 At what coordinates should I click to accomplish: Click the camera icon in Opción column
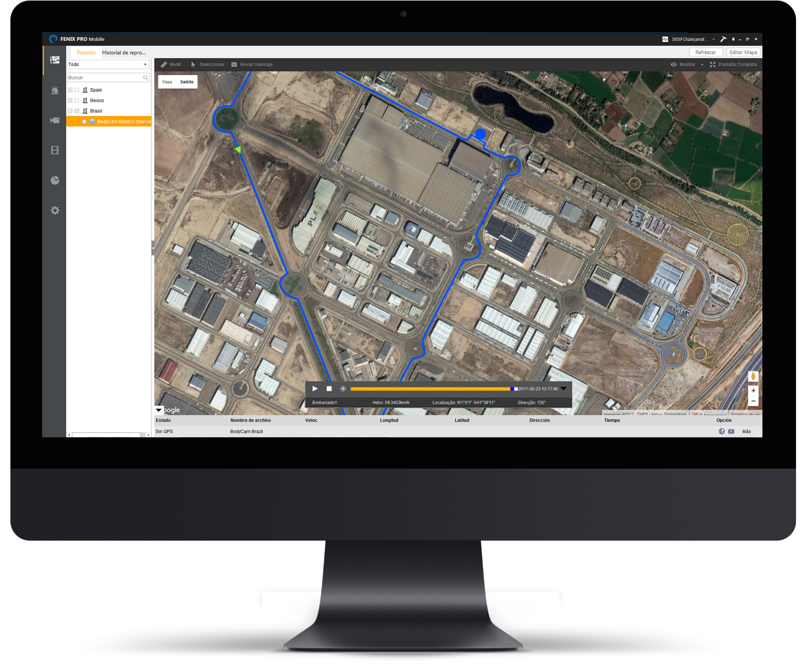(731, 432)
